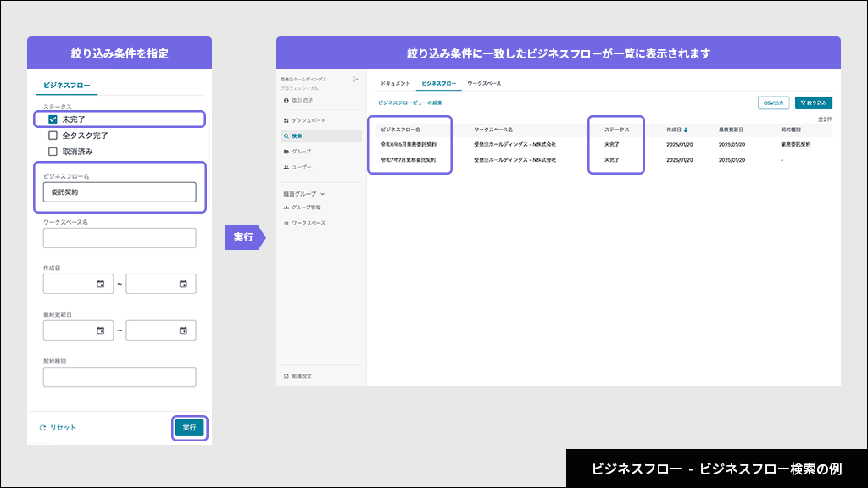Screen dimensions: 868x488
Task: Sort by the 作成日 column arrow
Action: click(x=686, y=130)
